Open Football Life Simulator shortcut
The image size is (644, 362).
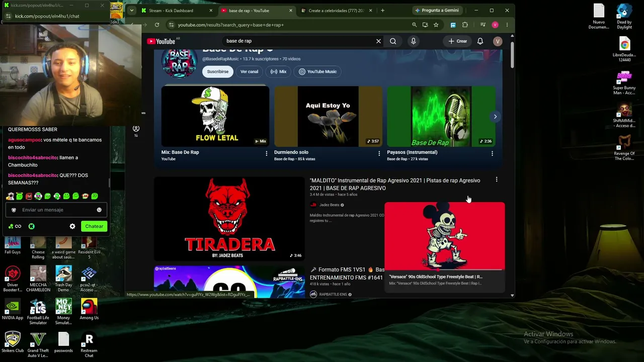[38, 312]
